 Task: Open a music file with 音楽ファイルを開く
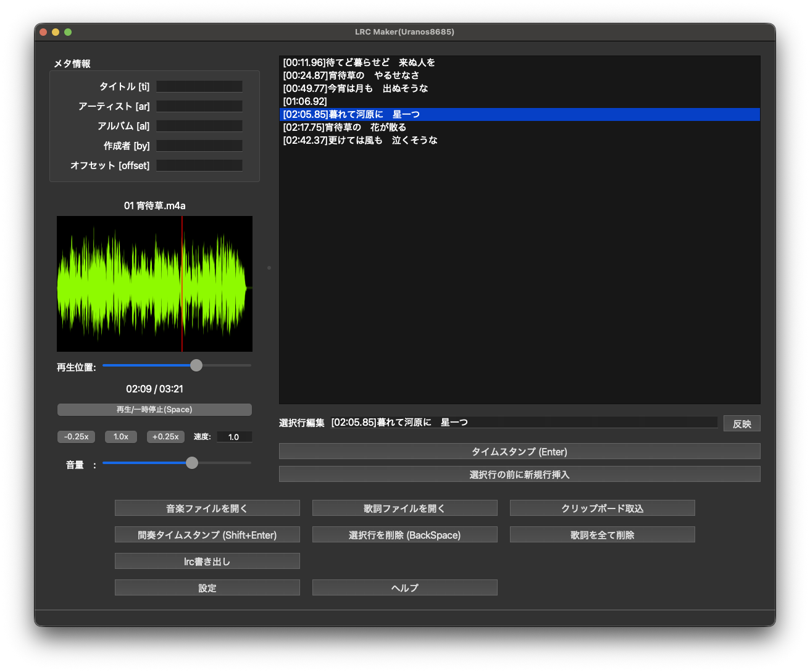coord(207,508)
